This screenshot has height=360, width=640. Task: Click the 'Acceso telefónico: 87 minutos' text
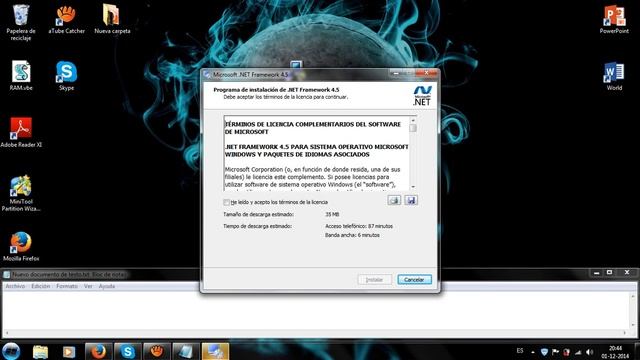[x=359, y=226]
